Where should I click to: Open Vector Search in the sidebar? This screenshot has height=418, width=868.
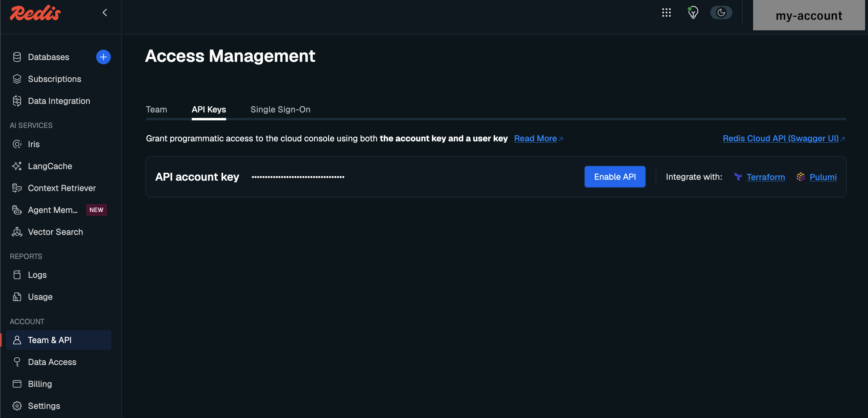(55, 232)
